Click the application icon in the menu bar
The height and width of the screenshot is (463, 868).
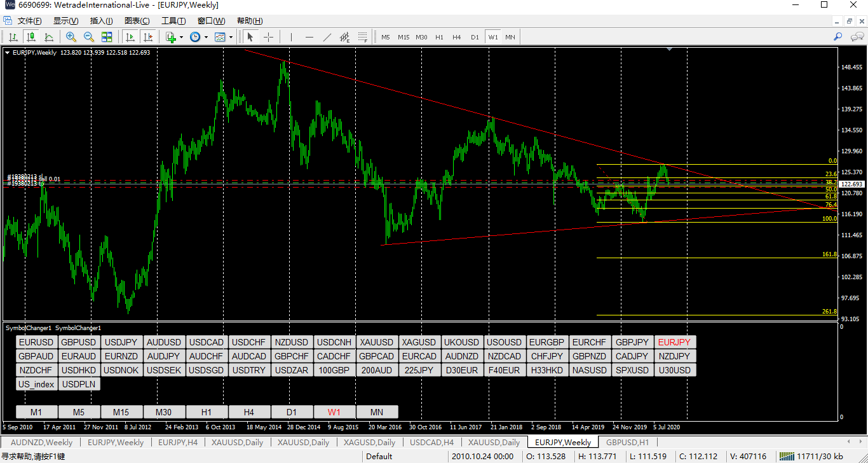tap(8, 21)
